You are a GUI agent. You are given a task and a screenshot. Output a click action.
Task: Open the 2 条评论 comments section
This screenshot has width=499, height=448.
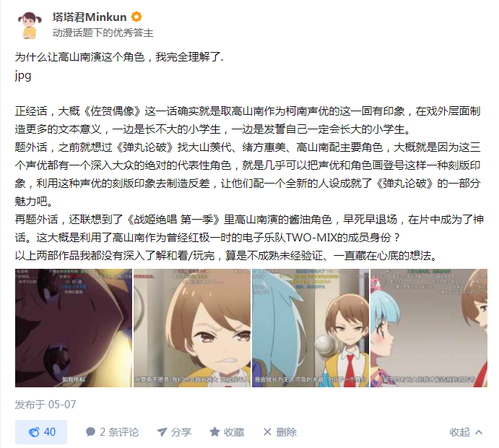(113, 432)
